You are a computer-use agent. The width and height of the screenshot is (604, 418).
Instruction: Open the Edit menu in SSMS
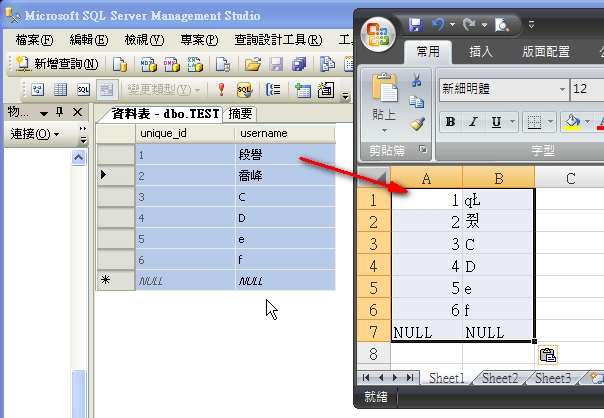coord(89,40)
